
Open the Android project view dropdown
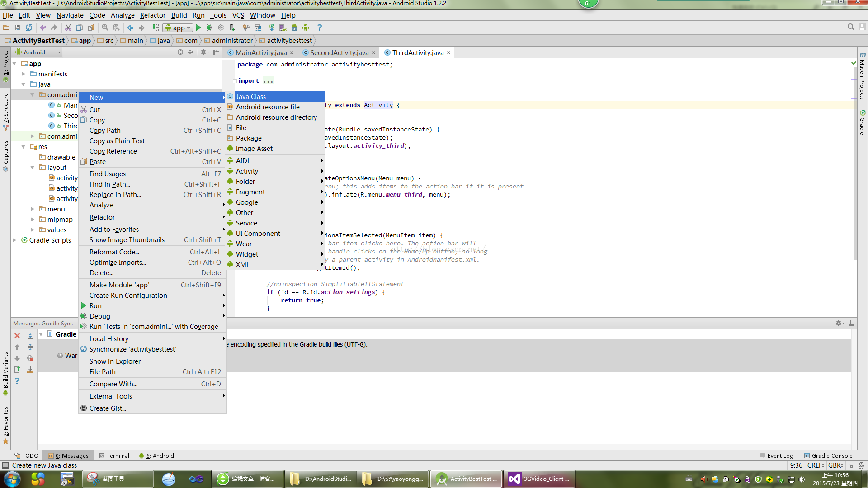coord(38,52)
